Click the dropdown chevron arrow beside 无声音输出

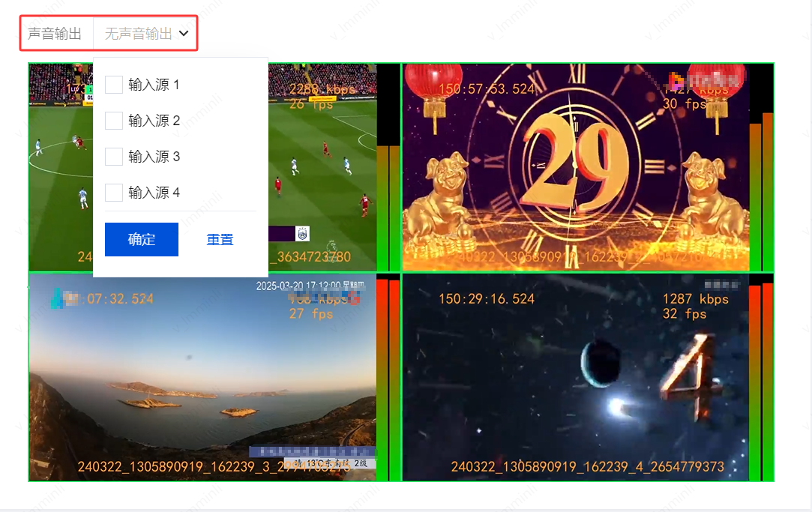[x=184, y=34]
